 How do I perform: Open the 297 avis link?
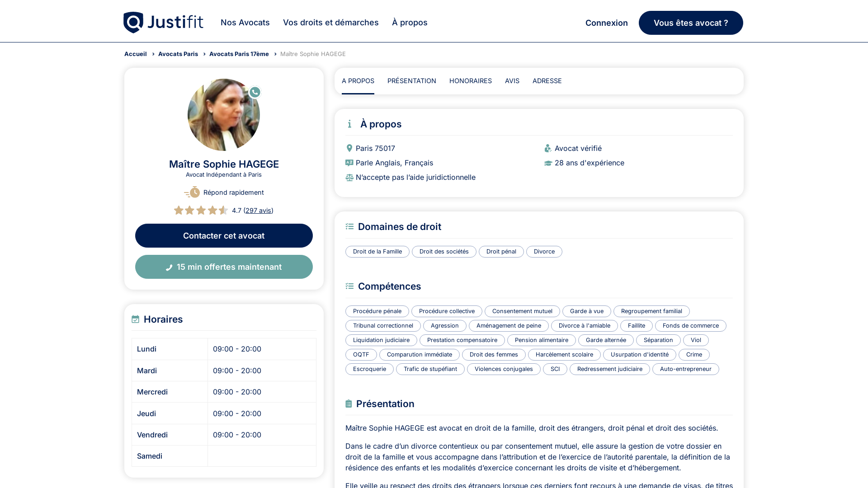click(258, 210)
